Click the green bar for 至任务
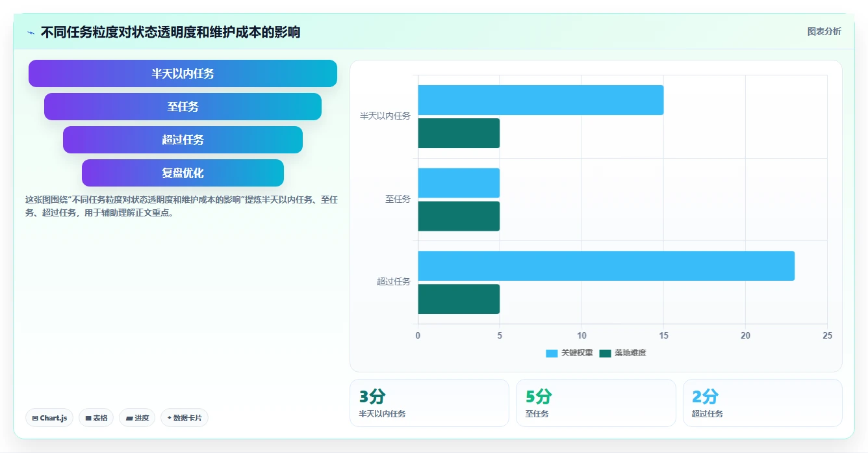Viewport: 868px width, 453px height. (x=459, y=216)
